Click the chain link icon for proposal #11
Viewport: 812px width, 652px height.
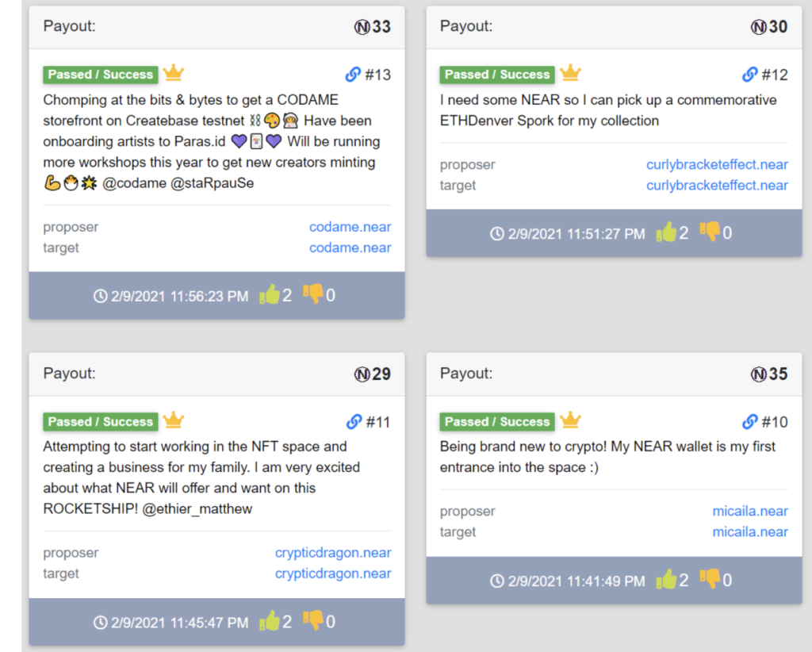click(x=354, y=421)
